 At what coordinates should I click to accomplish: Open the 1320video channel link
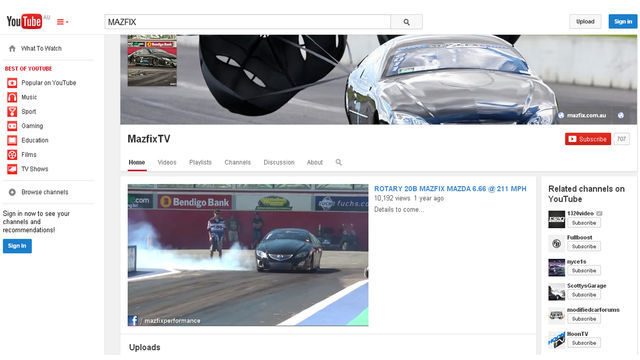(x=580, y=213)
